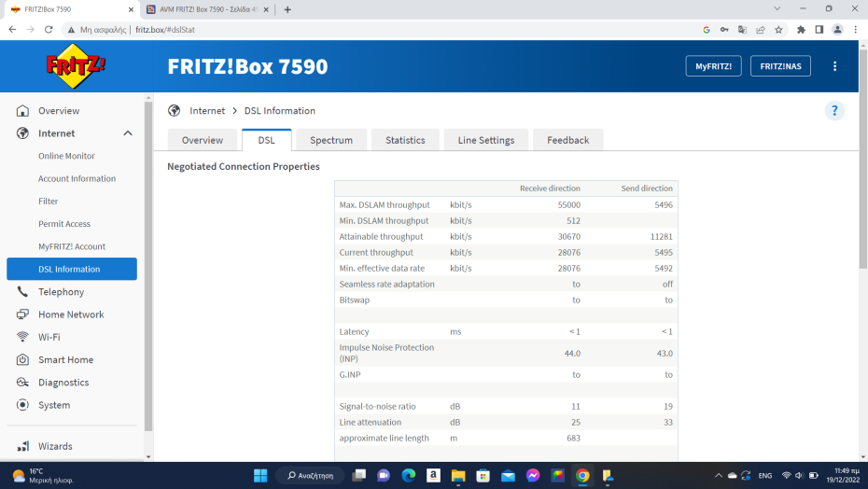Click the ENG language indicator
The image size is (868, 489).
(765, 476)
